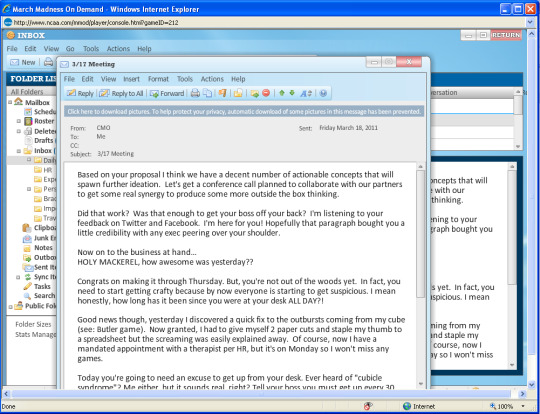Click the envelope icon in message title bar

[x=64, y=64]
